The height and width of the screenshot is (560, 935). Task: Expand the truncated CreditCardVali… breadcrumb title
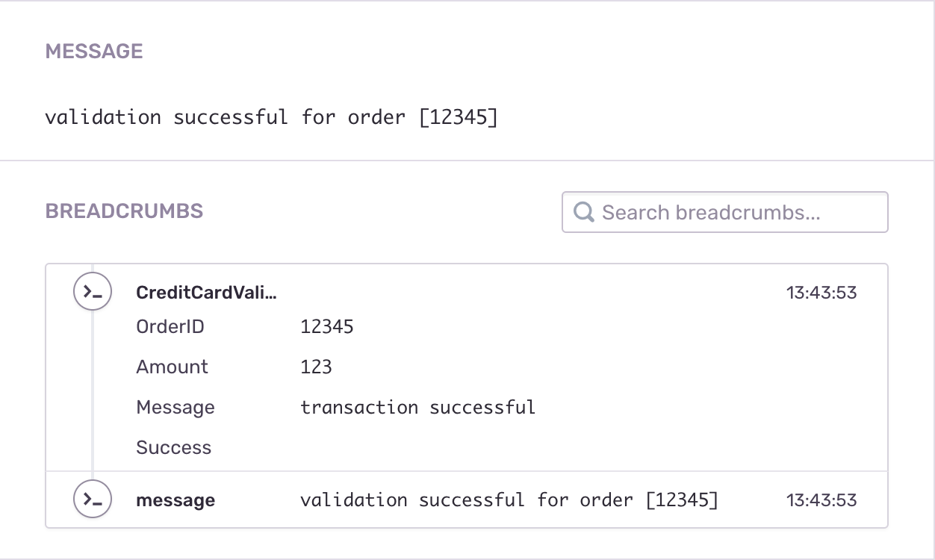click(206, 293)
